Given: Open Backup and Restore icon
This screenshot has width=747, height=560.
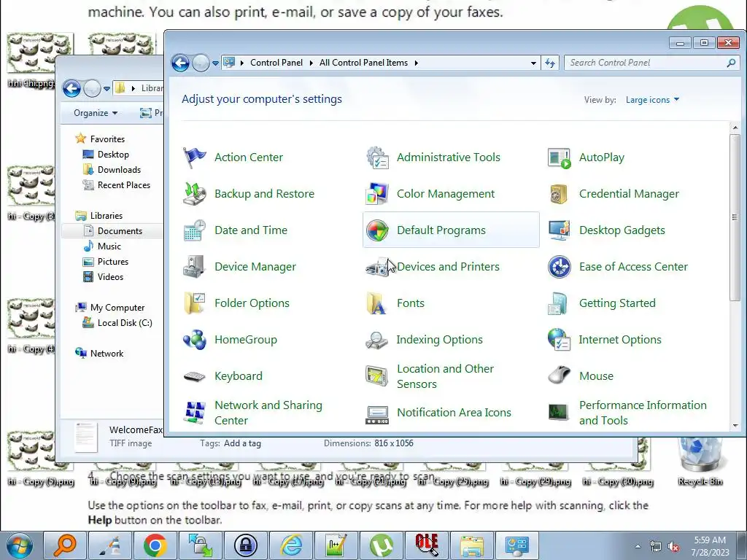Looking at the screenshot, I should tap(194, 194).
